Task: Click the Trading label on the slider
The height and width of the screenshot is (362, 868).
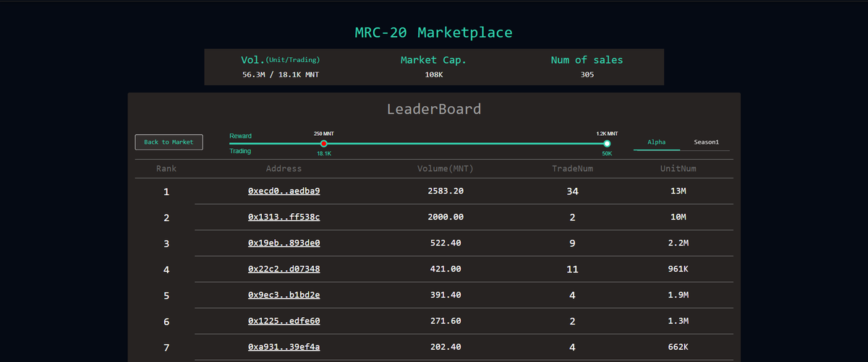Action: tap(241, 151)
